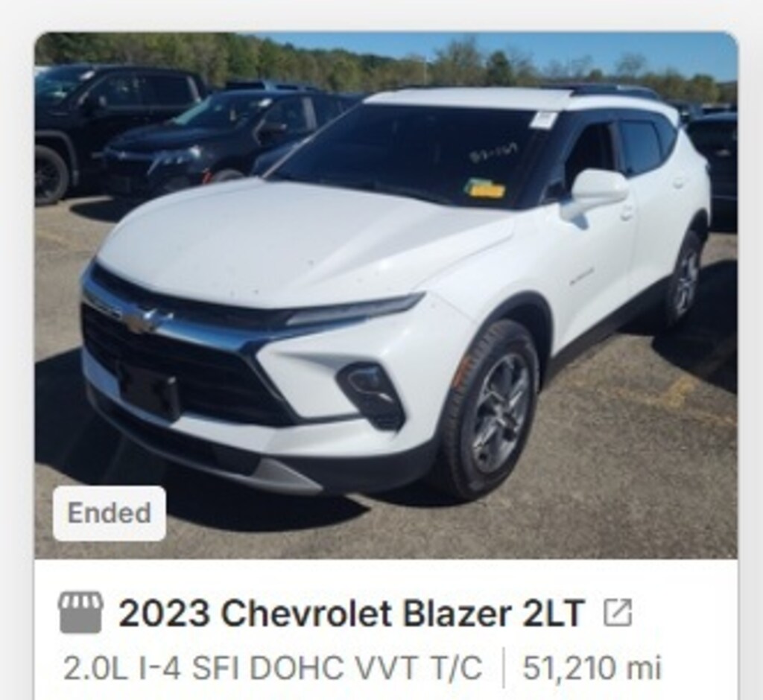The image size is (763, 700).
Task: Click the yellow sticker on the windshield
Action: [x=484, y=188]
